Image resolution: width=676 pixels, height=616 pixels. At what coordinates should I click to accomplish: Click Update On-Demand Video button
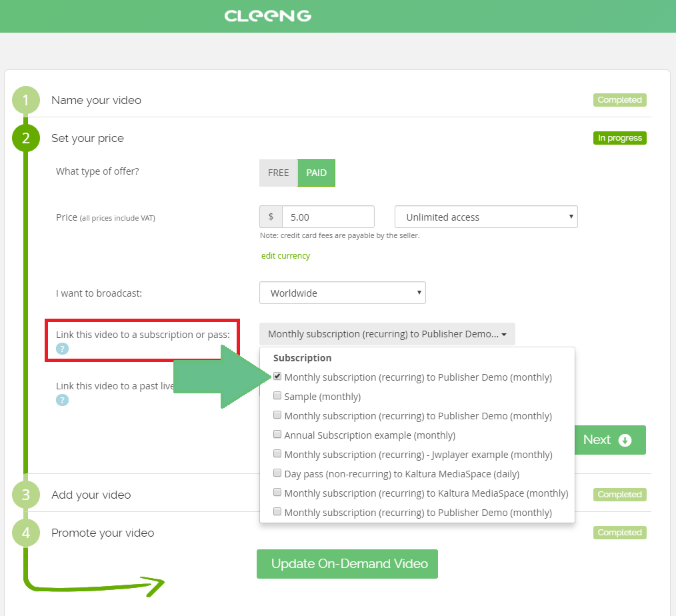[x=347, y=564]
